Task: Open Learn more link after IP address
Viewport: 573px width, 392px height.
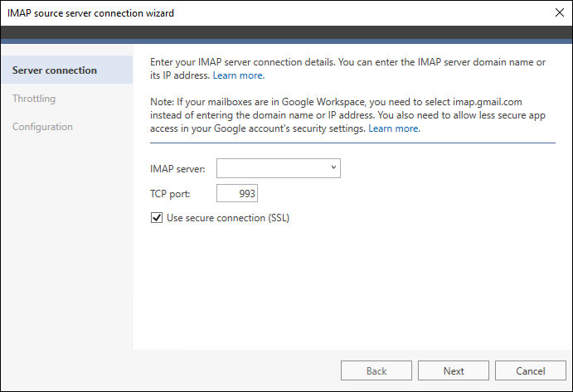Action: coord(239,75)
